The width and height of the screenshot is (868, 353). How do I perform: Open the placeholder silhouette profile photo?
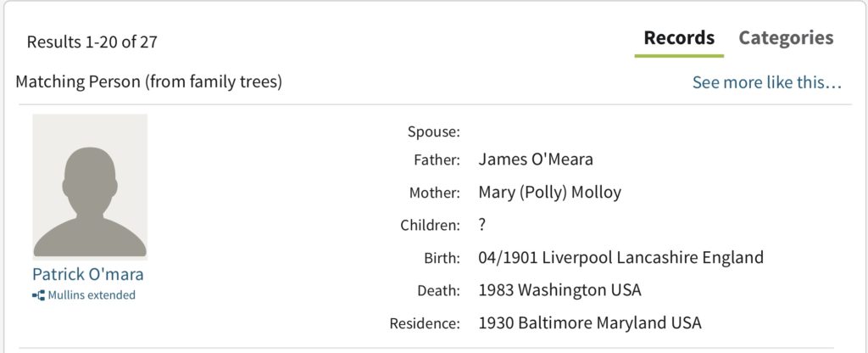click(x=90, y=187)
